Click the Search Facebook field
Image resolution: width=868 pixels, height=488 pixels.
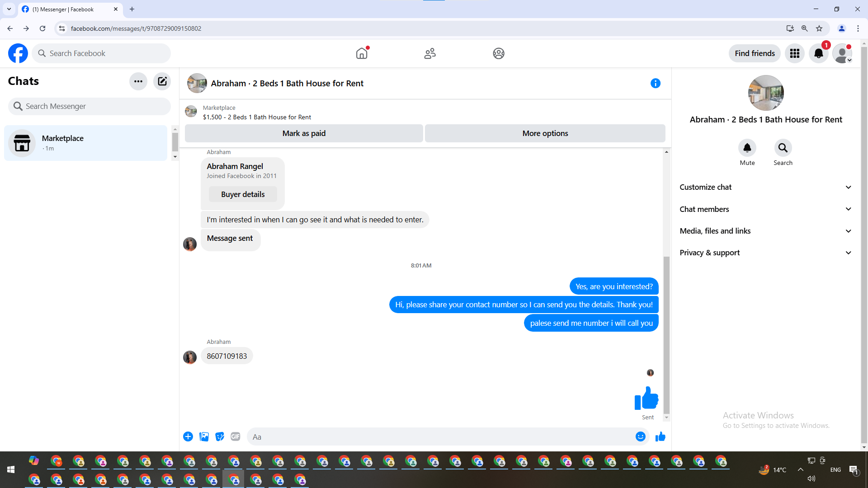(x=101, y=53)
